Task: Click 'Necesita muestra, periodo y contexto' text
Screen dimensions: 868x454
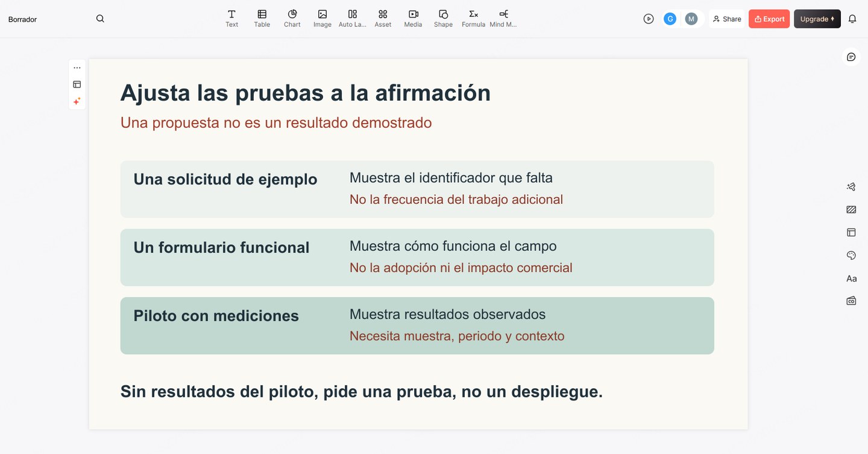Action: coord(457,336)
